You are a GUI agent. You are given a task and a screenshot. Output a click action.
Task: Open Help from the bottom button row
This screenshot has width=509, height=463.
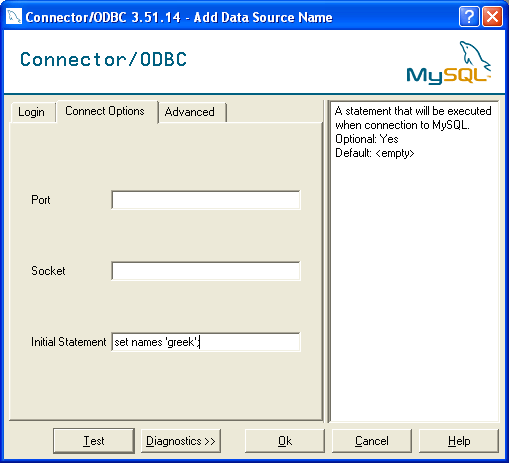pos(459,441)
